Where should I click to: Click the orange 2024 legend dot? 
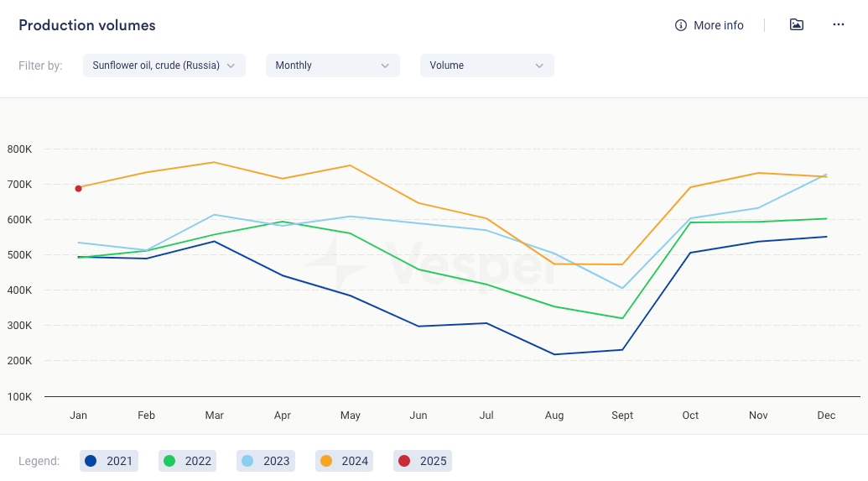(x=327, y=461)
